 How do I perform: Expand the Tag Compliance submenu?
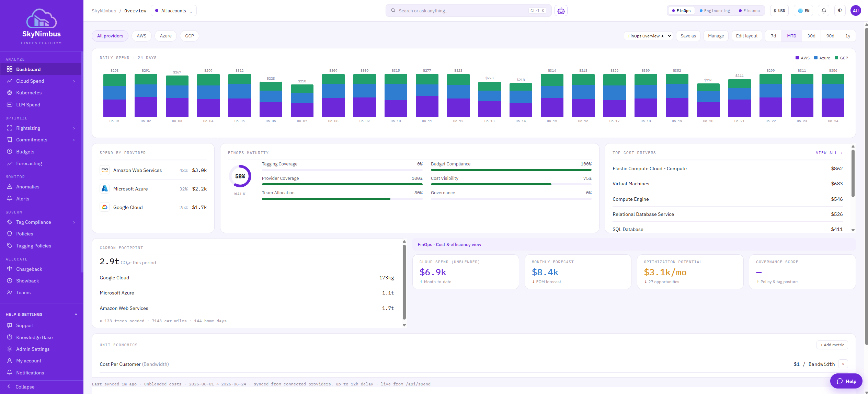[74, 222]
